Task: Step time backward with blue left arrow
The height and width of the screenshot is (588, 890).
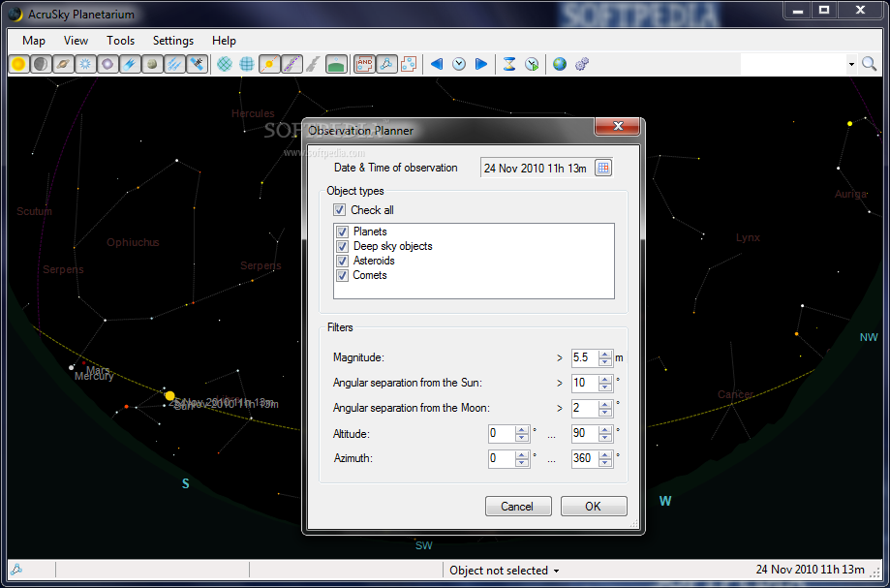Action: pyautogui.click(x=437, y=64)
